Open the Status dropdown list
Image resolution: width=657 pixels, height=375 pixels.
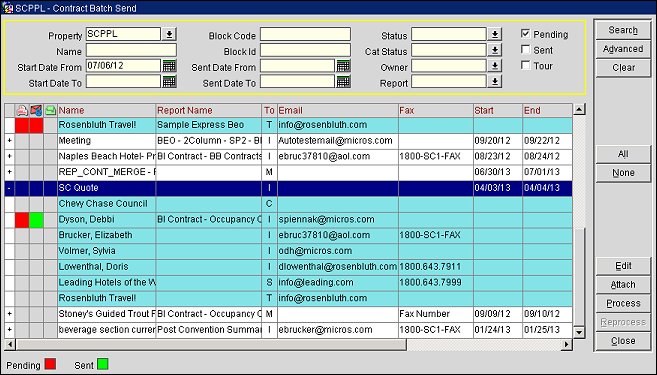pos(495,34)
